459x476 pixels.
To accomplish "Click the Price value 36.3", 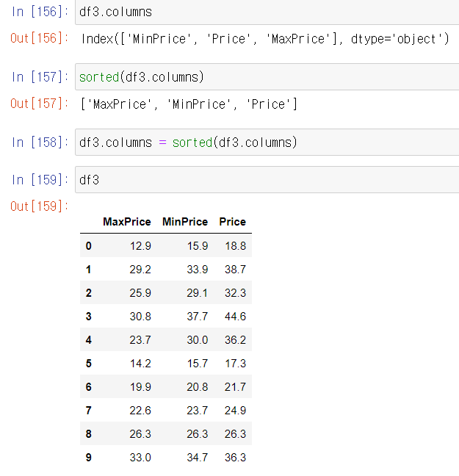I will [235, 458].
